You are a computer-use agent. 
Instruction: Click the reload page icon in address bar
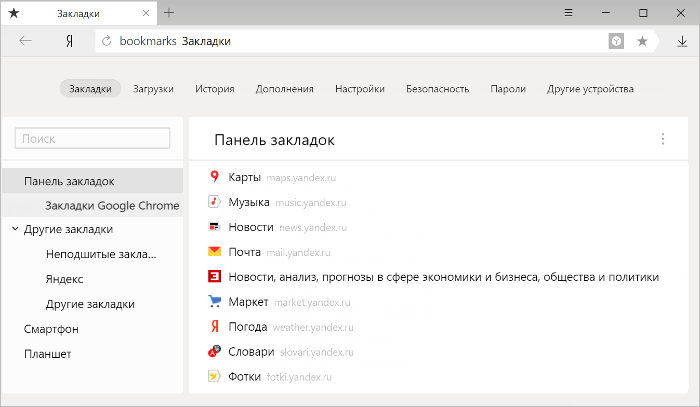[106, 41]
